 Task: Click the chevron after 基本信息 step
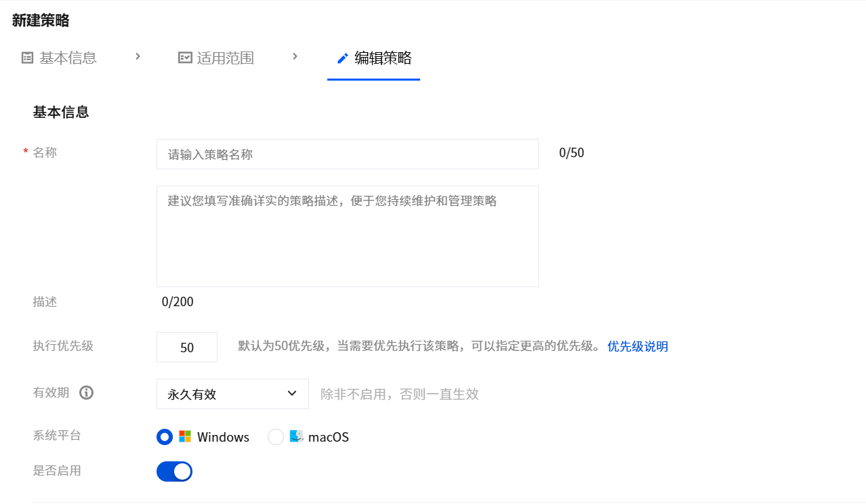coord(138,56)
